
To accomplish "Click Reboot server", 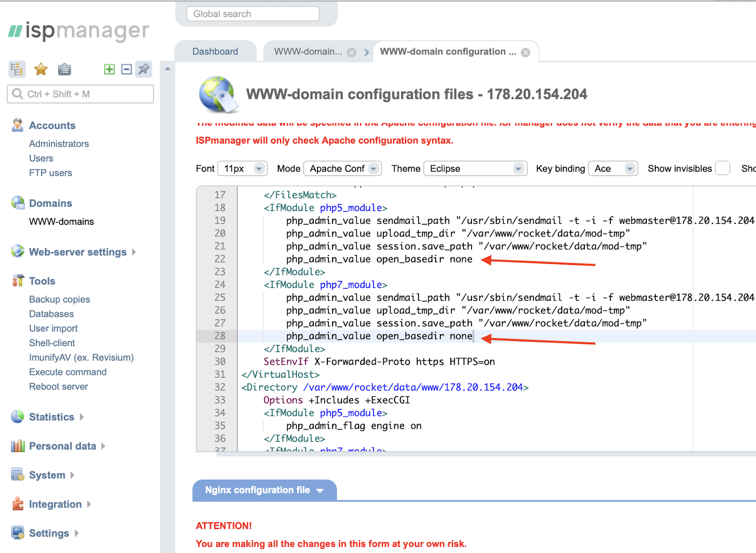I will click(59, 386).
